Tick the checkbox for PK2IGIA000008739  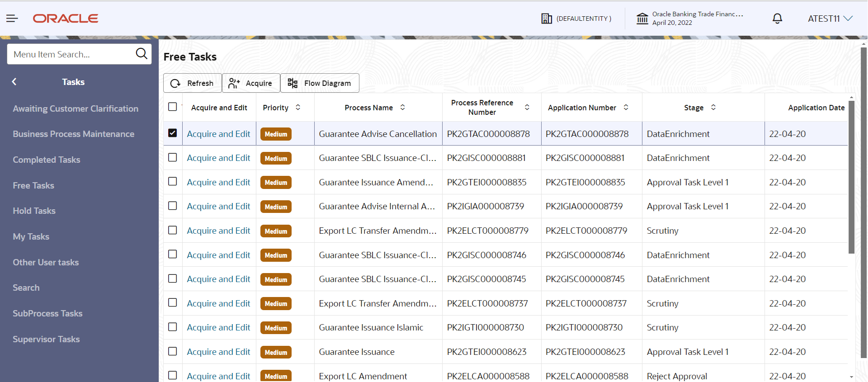(x=172, y=206)
